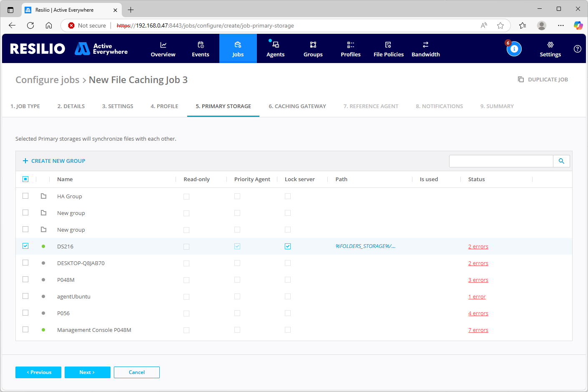Click the agent search input field

(x=501, y=161)
